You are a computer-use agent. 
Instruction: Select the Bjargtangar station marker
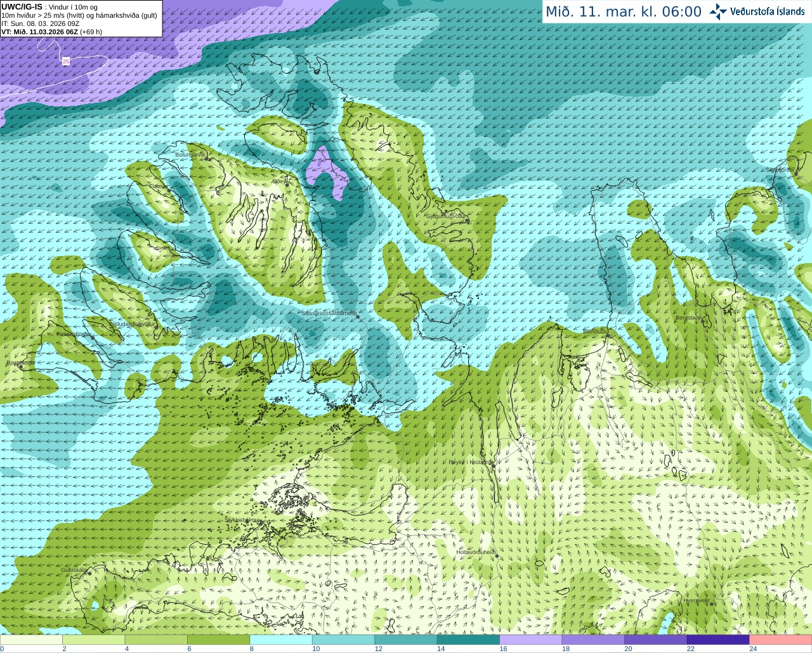pyautogui.click(x=21, y=366)
